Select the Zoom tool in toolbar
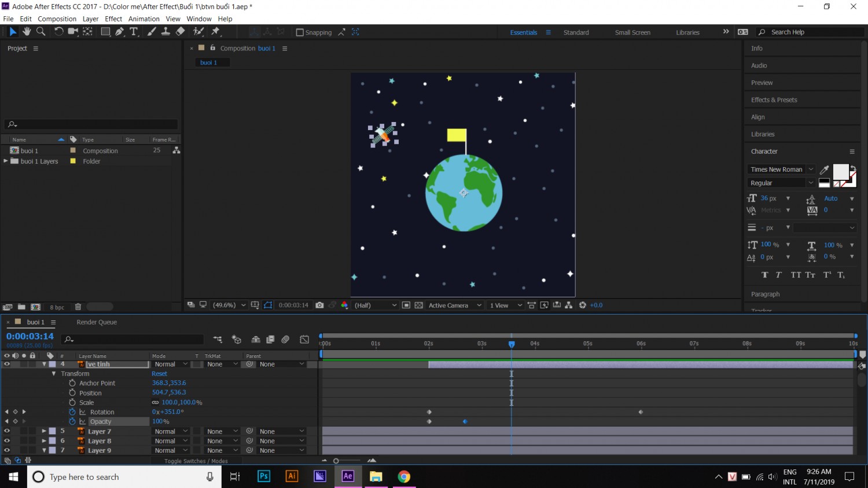 [41, 32]
